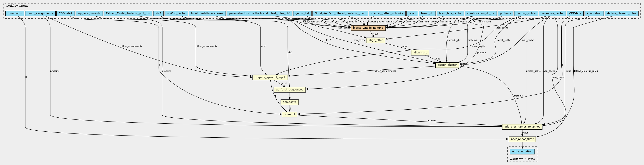
Task: Select the Input blastdb databases node
Action: click(207, 13)
